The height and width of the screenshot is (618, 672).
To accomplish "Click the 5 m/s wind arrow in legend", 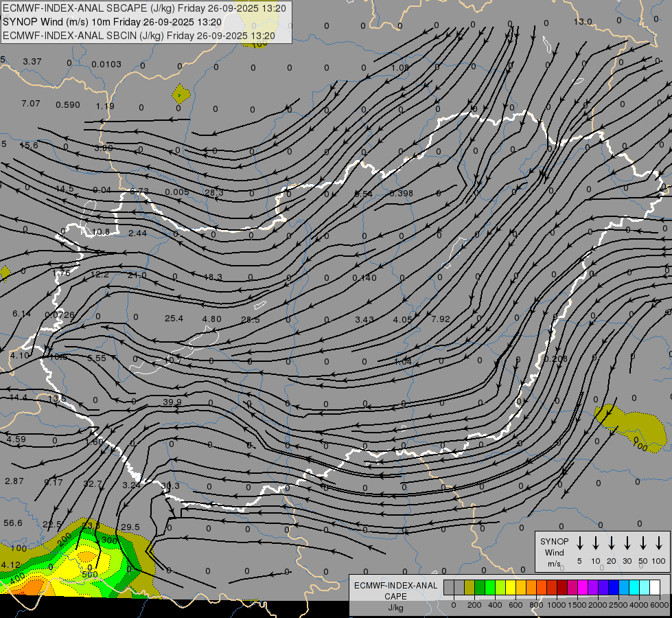I will [579, 543].
